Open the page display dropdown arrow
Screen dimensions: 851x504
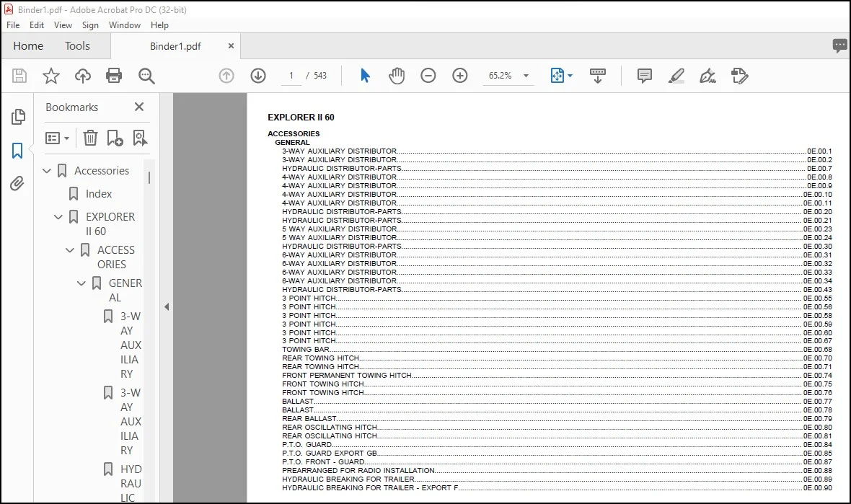click(570, 76)
